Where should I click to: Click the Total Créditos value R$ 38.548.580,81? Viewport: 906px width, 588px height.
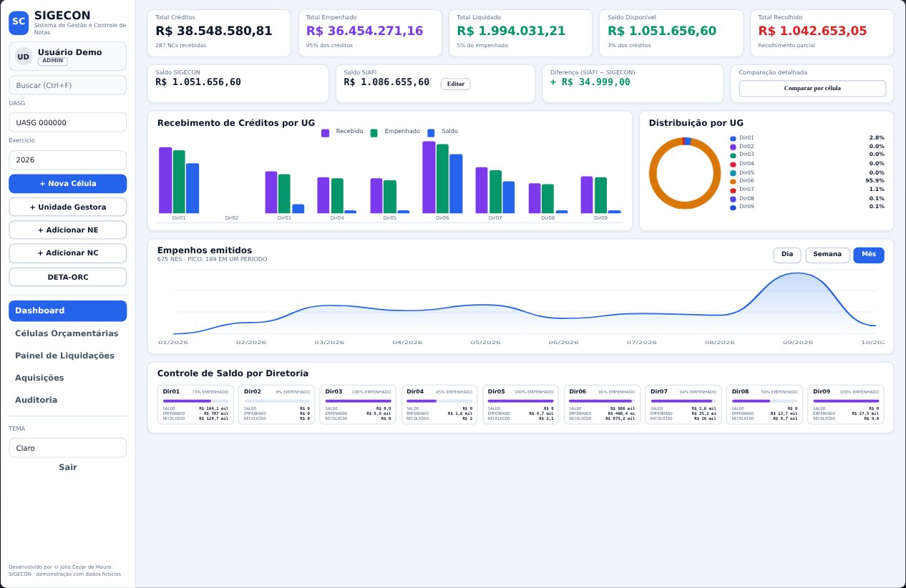pos(214,31)
